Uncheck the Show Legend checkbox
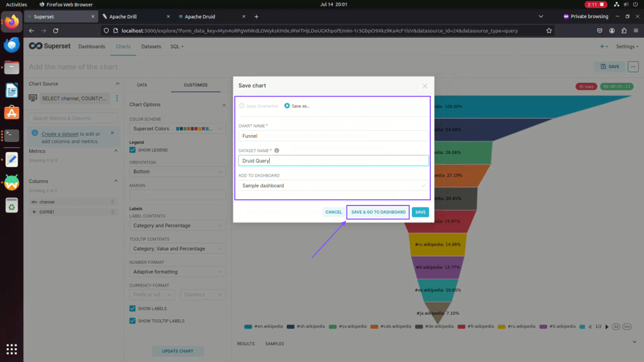This screenshot has width=644, height=362. (133, 150)
